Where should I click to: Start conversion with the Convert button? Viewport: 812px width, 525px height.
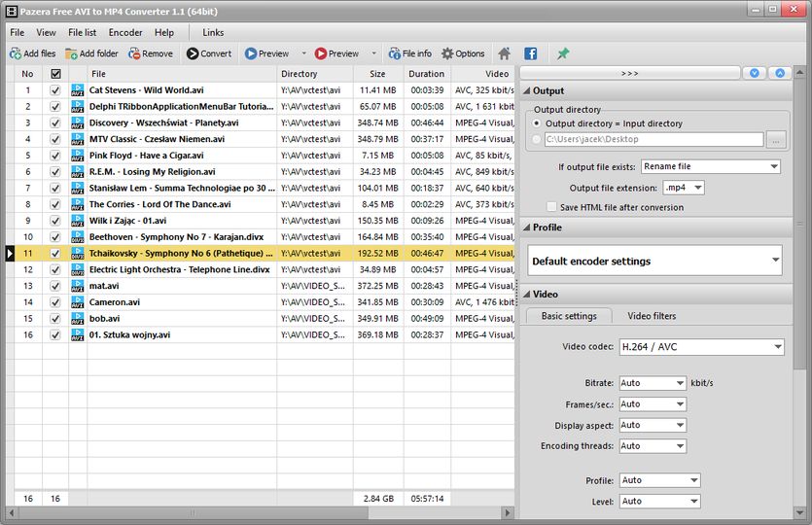click(x=209, y=53)
